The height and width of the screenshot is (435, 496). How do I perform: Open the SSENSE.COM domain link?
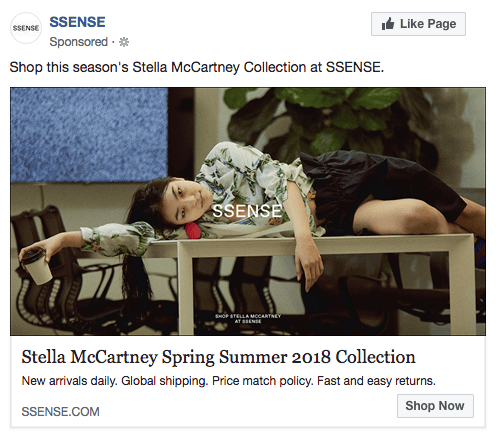(60, 411)
